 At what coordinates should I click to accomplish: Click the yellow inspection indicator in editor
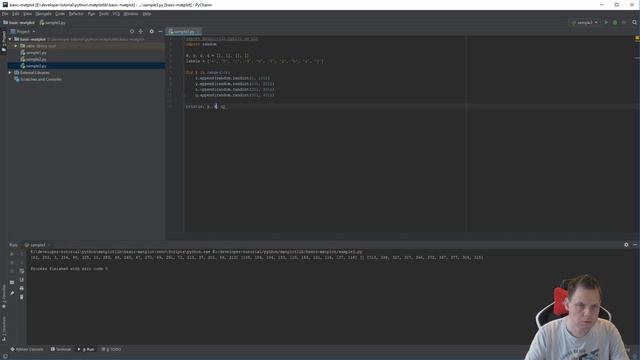point(637,38)
